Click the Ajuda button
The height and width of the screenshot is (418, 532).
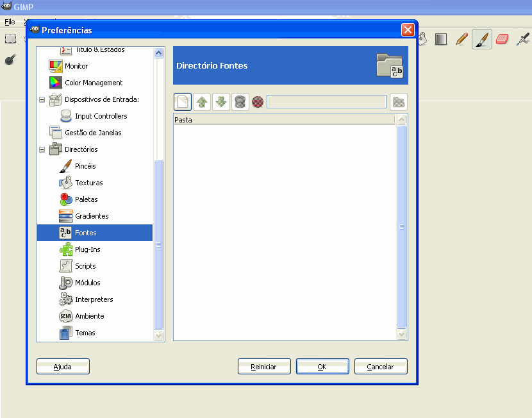click(63, 367)
